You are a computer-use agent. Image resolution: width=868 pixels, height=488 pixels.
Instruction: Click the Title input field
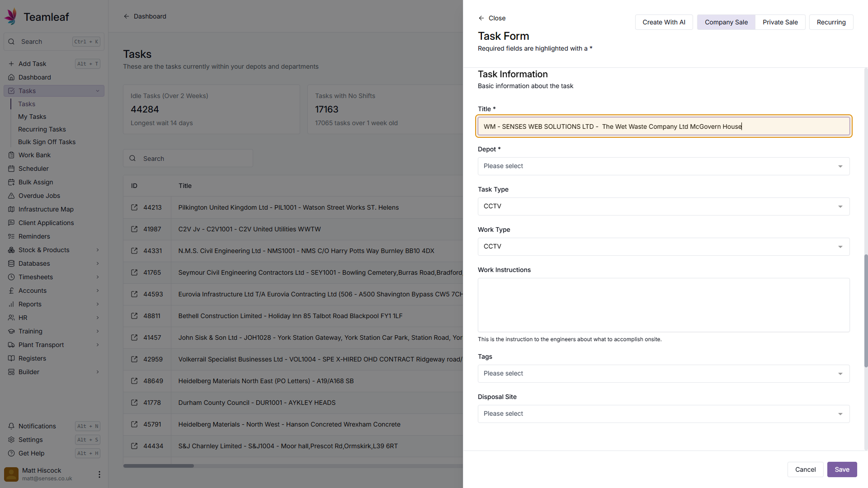point(664,127)
